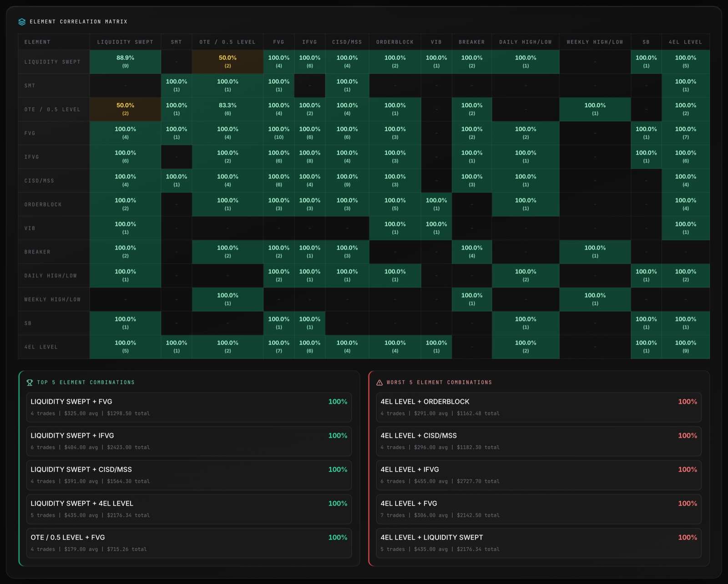Select the VIB column header

[x=436, y=42]
